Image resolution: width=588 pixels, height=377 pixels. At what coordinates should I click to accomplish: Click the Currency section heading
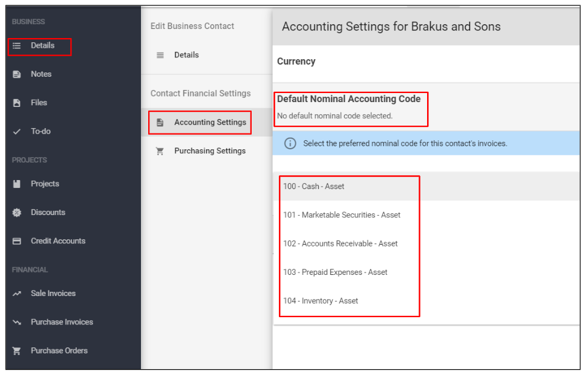[x=296, y=61]
